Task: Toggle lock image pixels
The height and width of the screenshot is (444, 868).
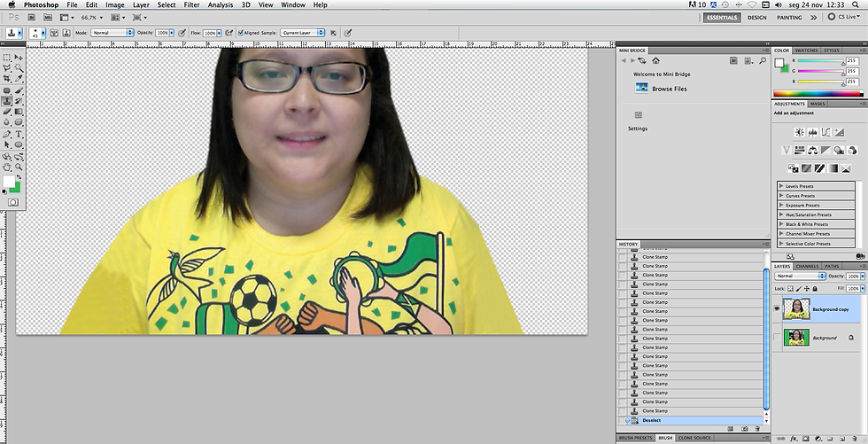Action: [x=799, y=289]
